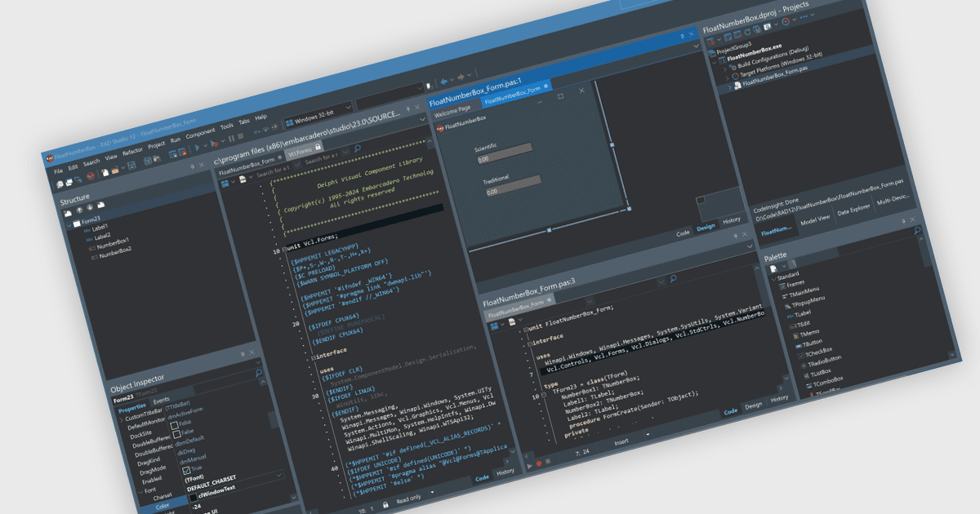This screenshot has width=980, height=514.
Task: Click the back navigation arrow in top toolbar
Action: pyautogui.click(x=446, y=82)
